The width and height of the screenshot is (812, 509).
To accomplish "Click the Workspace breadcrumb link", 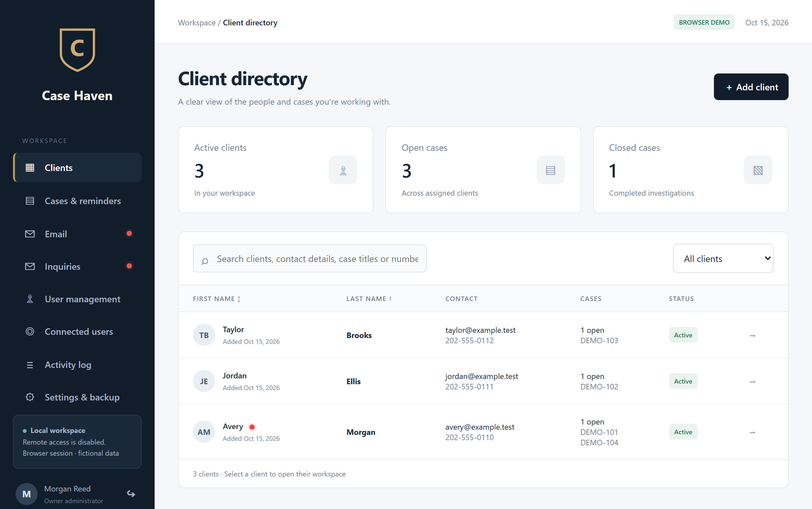I will (x=197, y=22).
